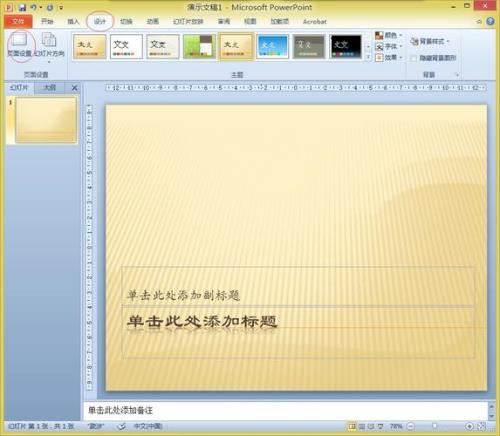This screenshot has height=436, width=500.
Task: Click spell check icon in status bar
Action: click(122, 426)
